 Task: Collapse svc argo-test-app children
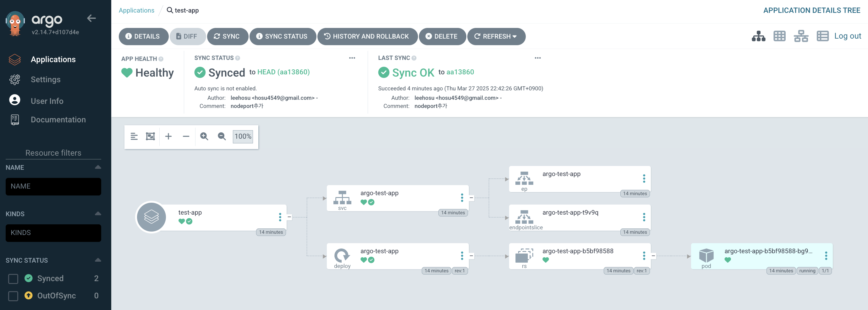pos(471,198)
